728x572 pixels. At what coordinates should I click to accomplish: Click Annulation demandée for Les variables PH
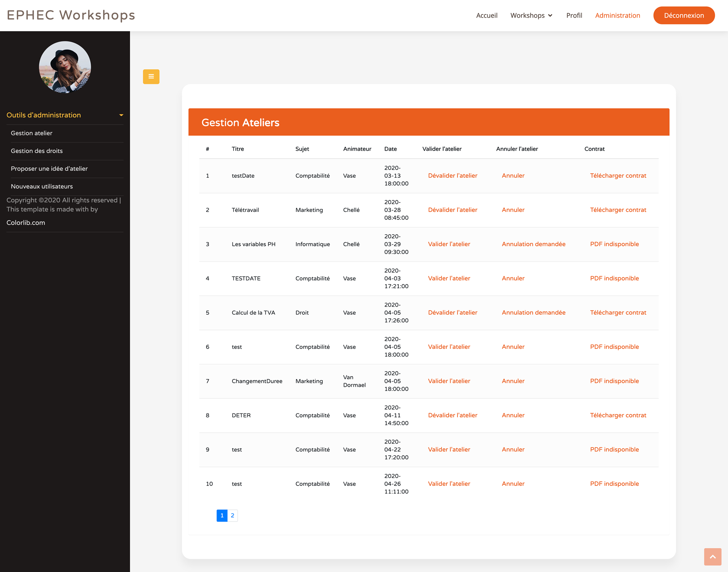(x=533, y=244)
